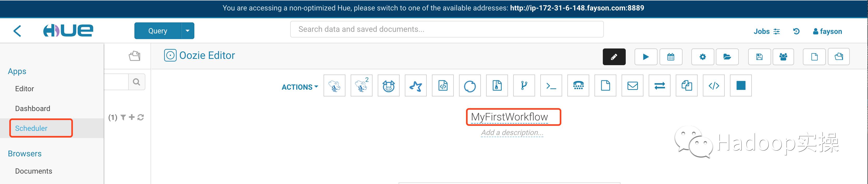
Task: Click the plus icon in assist panel
Action: [x=132, y=117]
